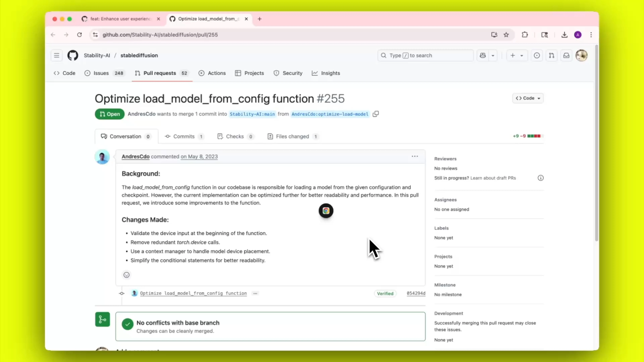This screenshot has width=644, height=362.
Task: Open the Projects repository tab
Action: pyautogui.click(x=249, y=73)
